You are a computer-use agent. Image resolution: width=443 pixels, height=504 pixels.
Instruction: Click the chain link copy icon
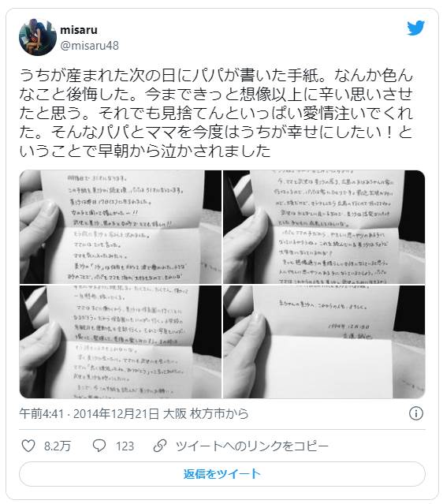pyautogui.click(x=160, y=446)
